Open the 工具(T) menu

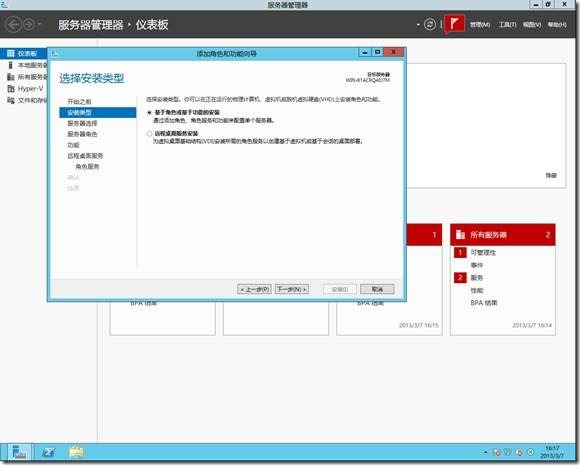508,25
